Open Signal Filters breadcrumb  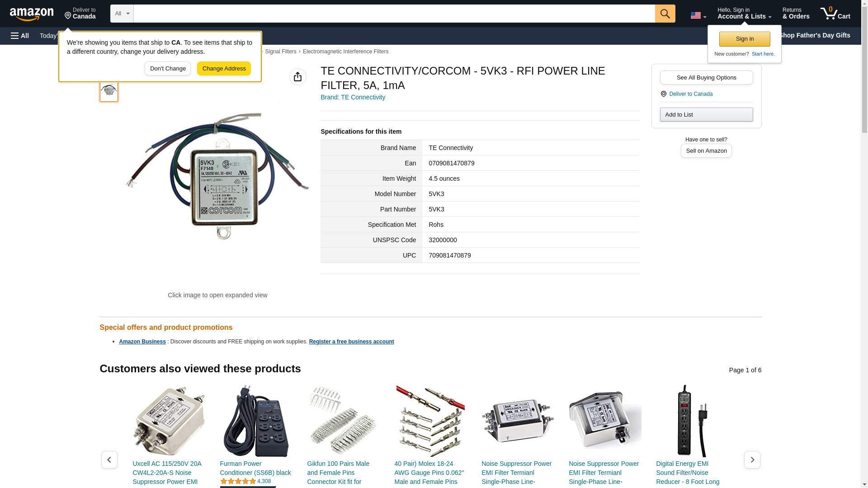(x=280, y=52)
